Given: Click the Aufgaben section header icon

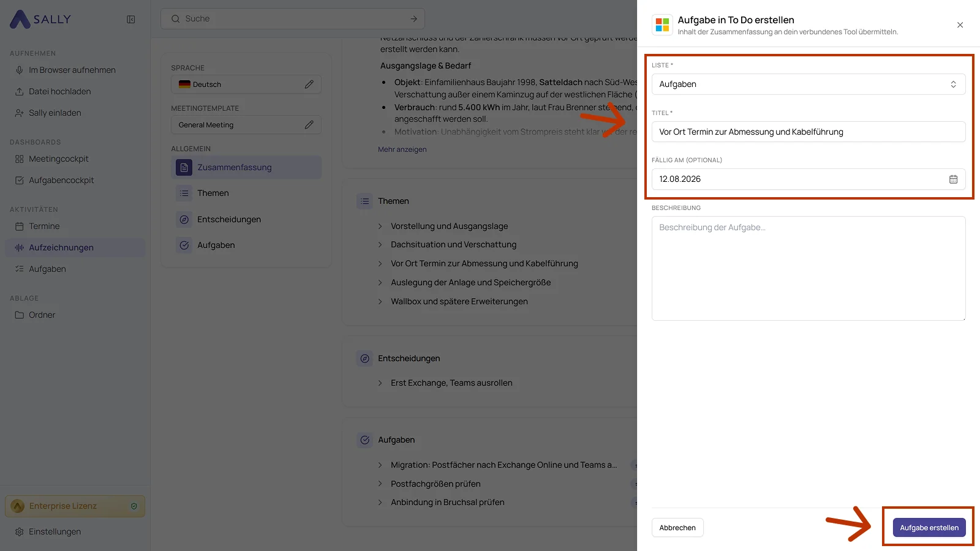Looking at the screenshot, I should pos(364,440).
